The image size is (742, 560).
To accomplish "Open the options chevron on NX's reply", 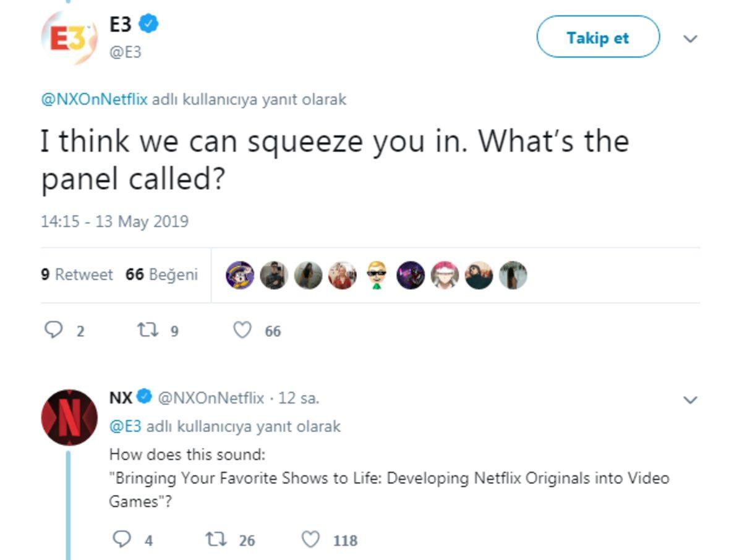I will pos(691,400).
